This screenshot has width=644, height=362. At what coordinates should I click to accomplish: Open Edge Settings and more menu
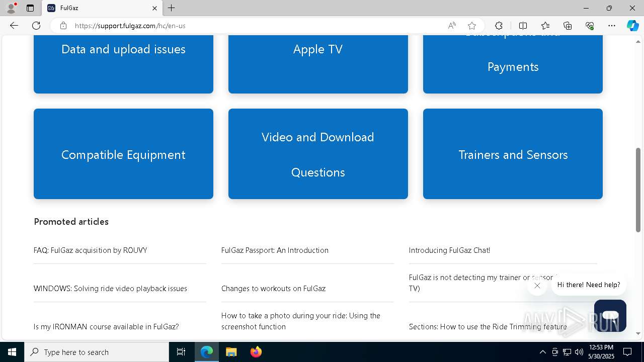pos(612,26)
